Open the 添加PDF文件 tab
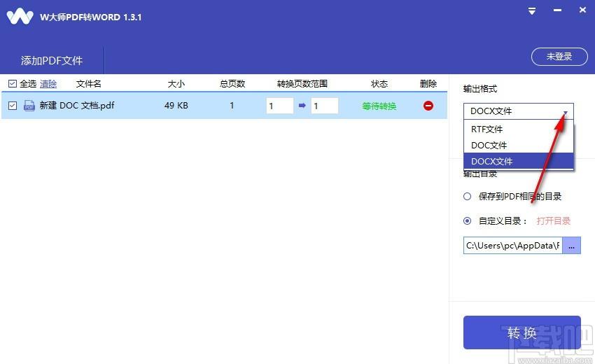This screenshot has width=595, height=364. (x=52, y=60)
